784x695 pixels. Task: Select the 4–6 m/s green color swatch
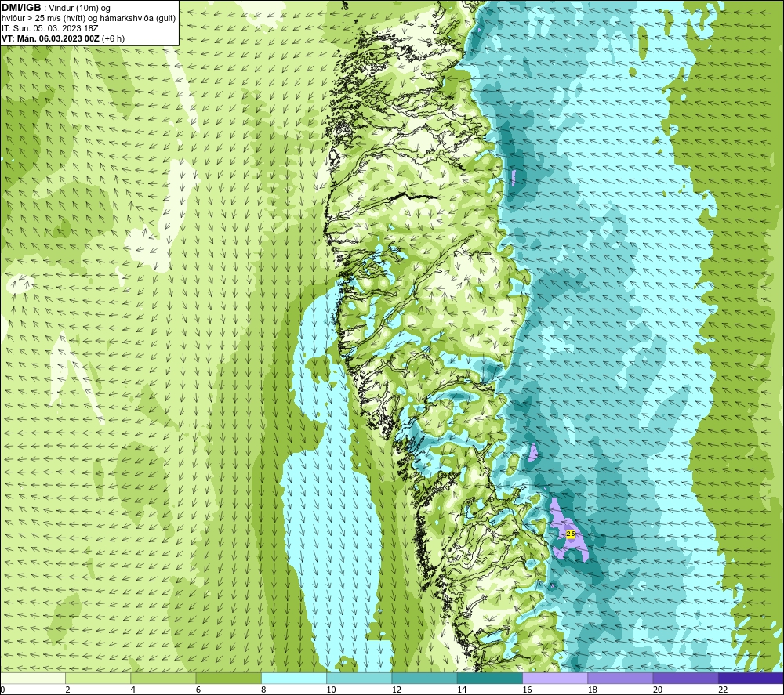click(x=164, y=679)
